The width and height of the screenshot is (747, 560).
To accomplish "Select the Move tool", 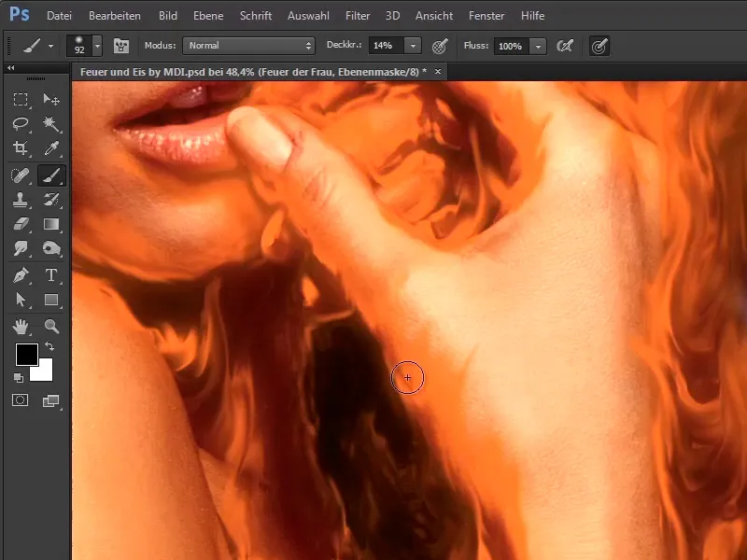I will [51, 100].
